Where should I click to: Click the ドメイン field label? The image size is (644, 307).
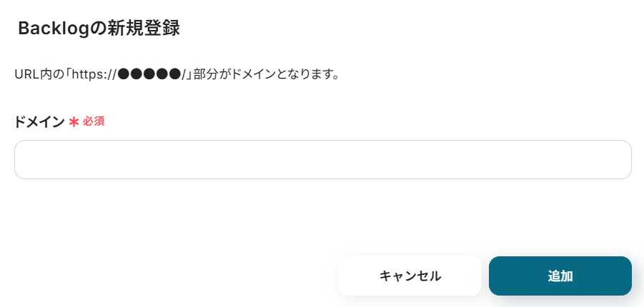pos(39,121)
